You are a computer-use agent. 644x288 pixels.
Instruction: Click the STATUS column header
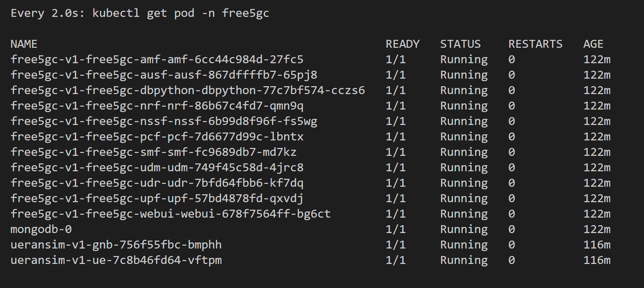pos(460,44)
